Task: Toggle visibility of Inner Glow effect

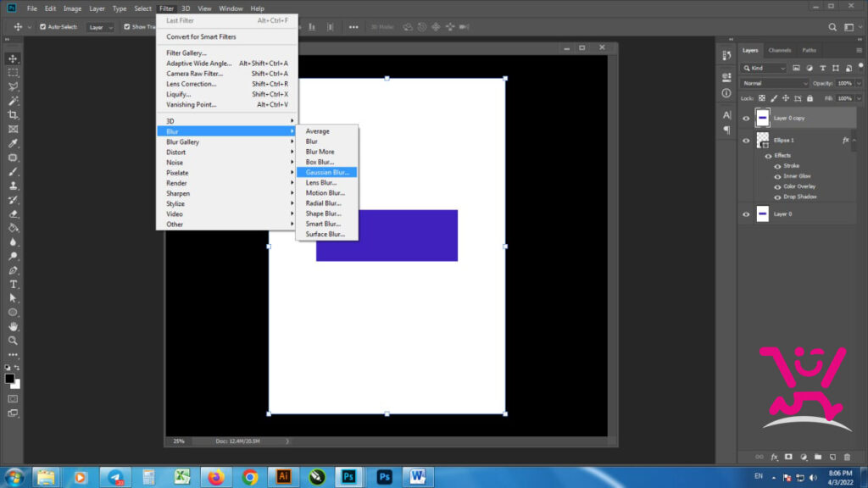Action: [x=777, y=176]
